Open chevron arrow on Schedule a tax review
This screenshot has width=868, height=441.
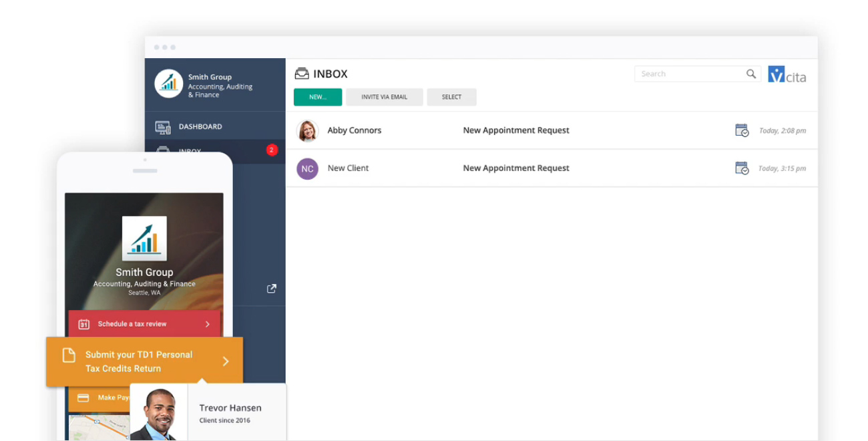[208, 324]
